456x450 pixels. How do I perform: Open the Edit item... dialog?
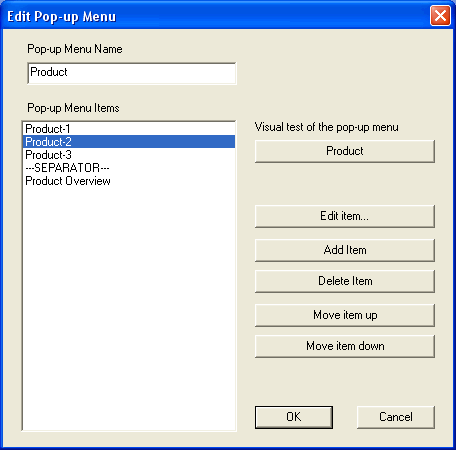coord(345,216)
